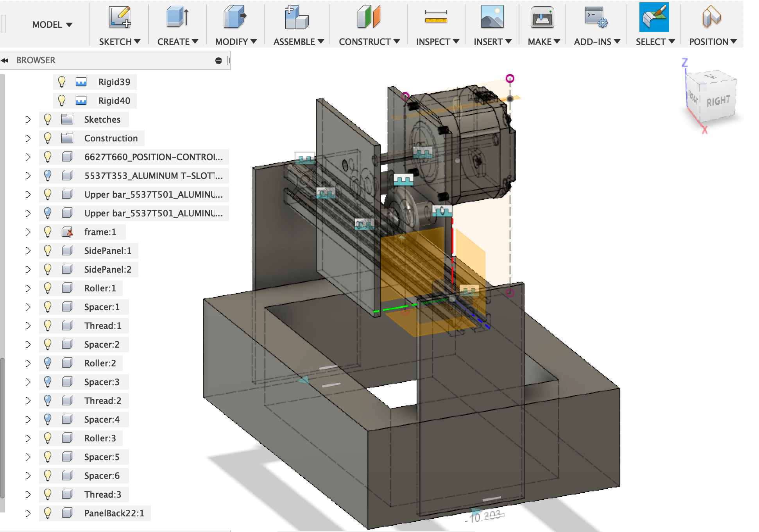Collapse the BROWSER panel with double arrows
This screenshot has width=759, height=532.
coord(5,61)
